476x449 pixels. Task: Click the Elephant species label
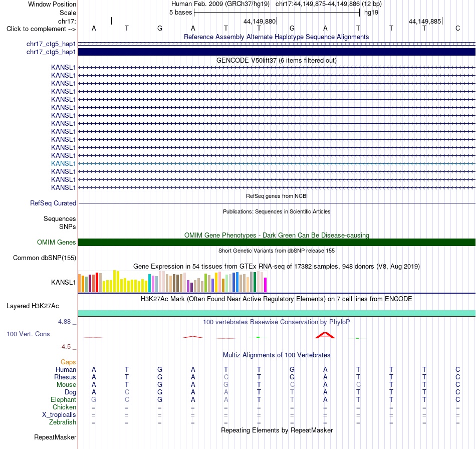(x=63, y=399)
